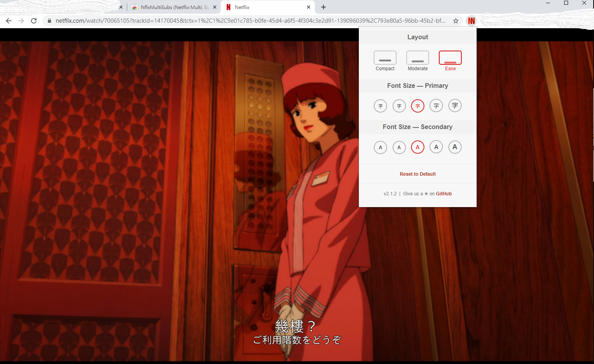Minimize the browser window
Viewport: 594px width, 364px height.
pyautogui.click(x=548, y=3)
